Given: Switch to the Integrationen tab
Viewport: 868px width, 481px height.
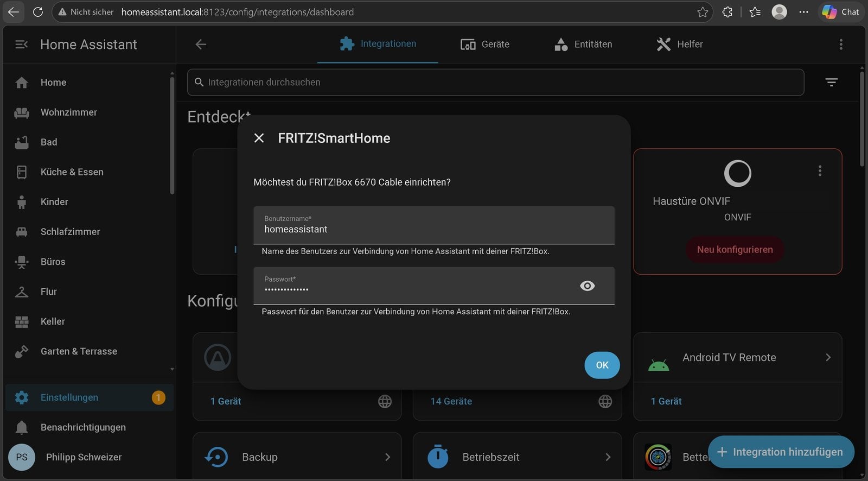Looking at the screenshot, I should pos(378,44).
